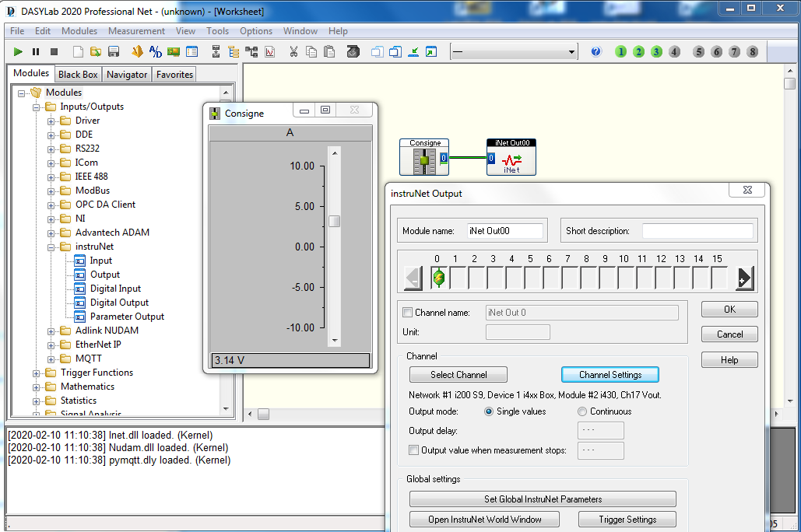
Task: Click the blue help question mark icon
Action: click(595, 51)
